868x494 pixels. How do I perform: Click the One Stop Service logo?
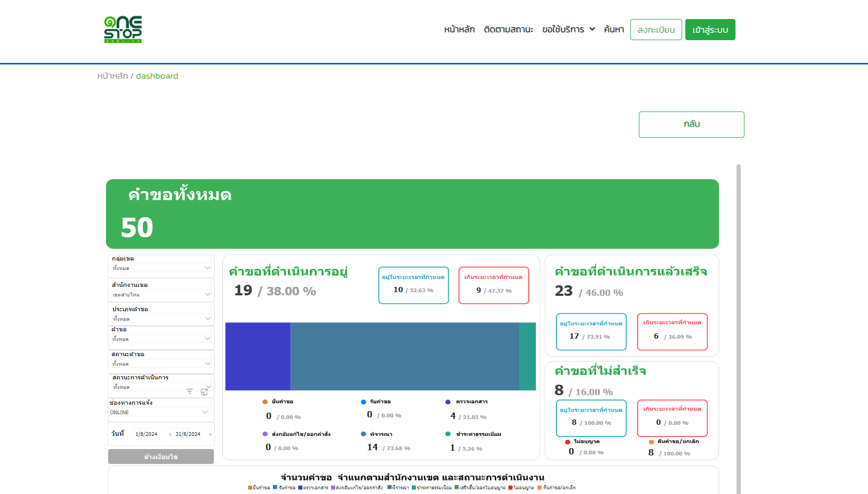click(x=123, y=30)
